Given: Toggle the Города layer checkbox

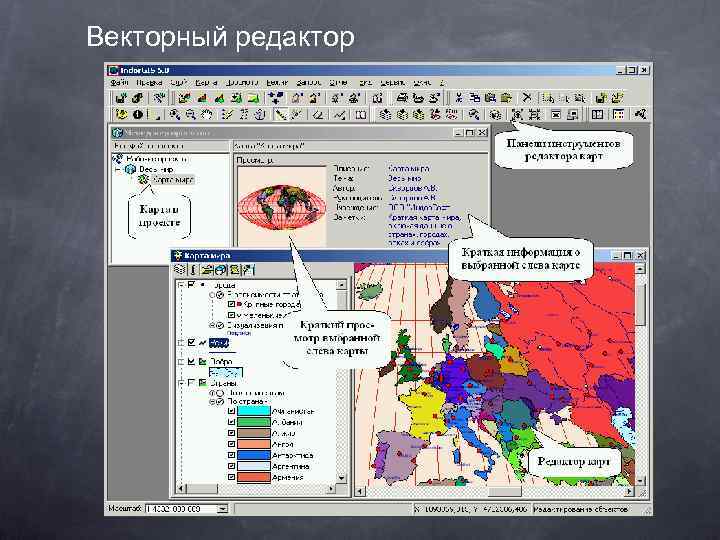Looking at the screenshot, I should click(x=191, y=285).
